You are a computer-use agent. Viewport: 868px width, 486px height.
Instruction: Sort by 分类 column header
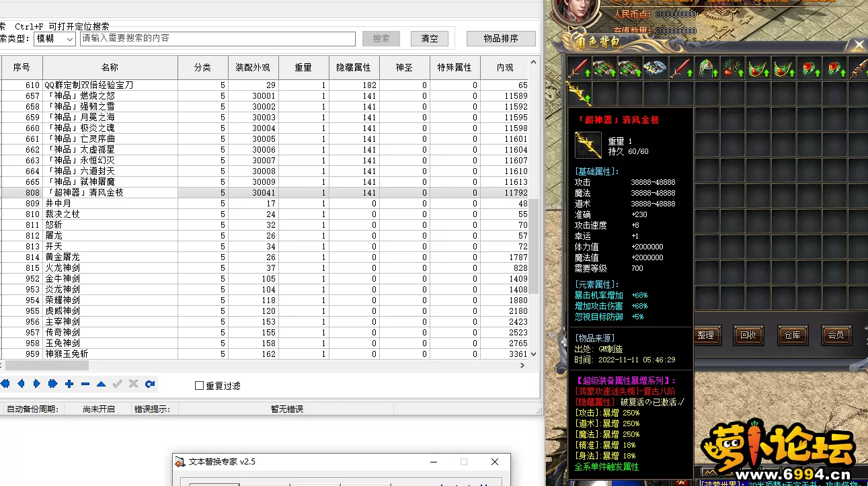[203, 68]
